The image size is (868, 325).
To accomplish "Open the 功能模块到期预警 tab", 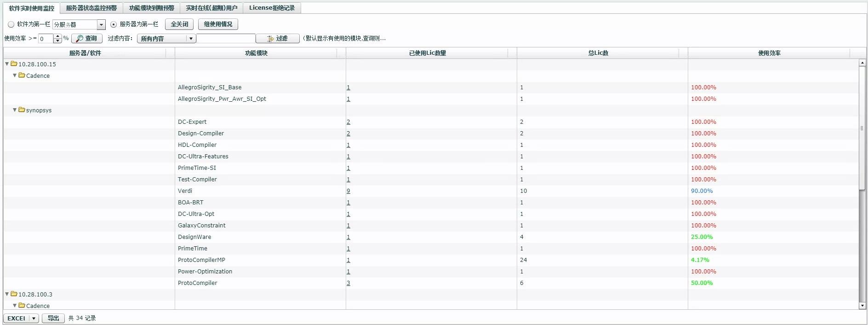I will click(152, 8).
